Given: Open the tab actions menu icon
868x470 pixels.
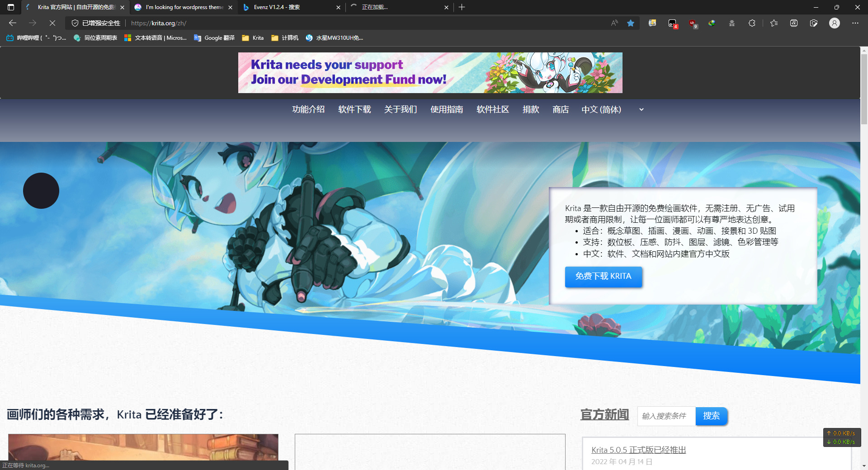Looking at the screenshot, I should pyautogui.click(x=11, y=7).
